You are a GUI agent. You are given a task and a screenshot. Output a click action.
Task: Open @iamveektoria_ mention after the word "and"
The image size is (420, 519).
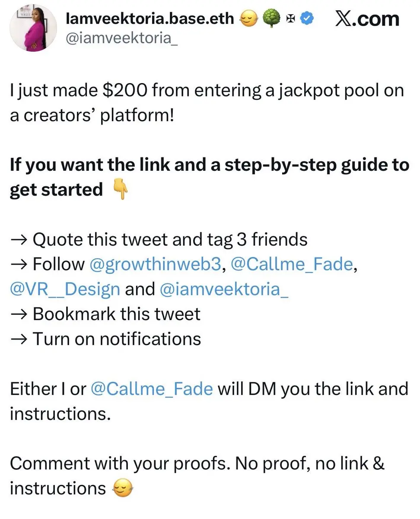click(x=224, y=289)
